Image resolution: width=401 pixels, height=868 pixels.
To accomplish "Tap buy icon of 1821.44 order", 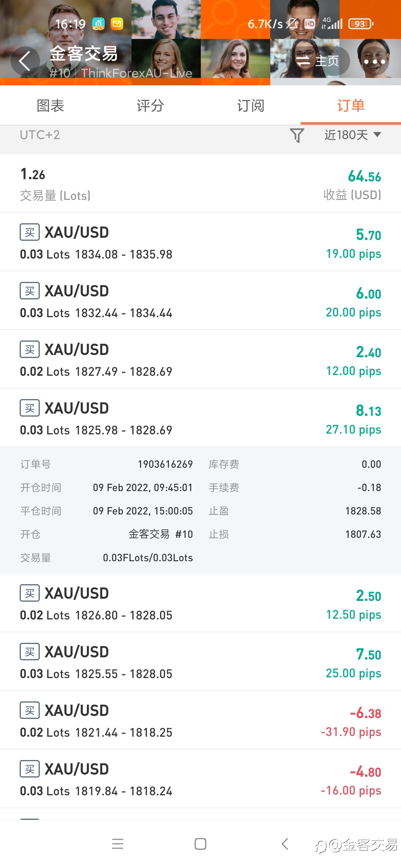I will click(30, 711).
